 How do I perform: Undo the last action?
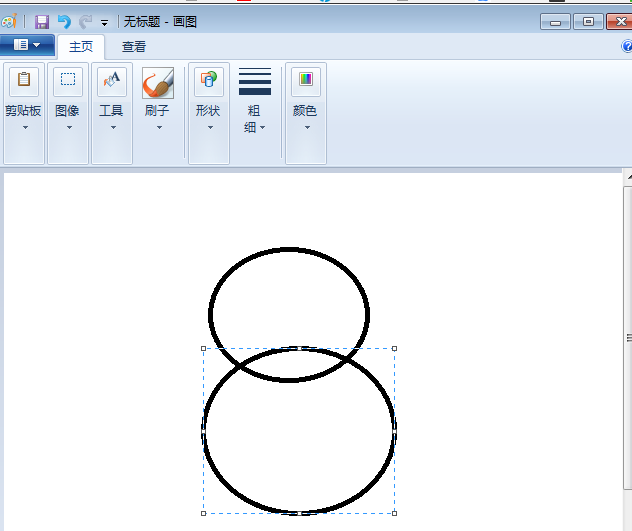(64, 22)
